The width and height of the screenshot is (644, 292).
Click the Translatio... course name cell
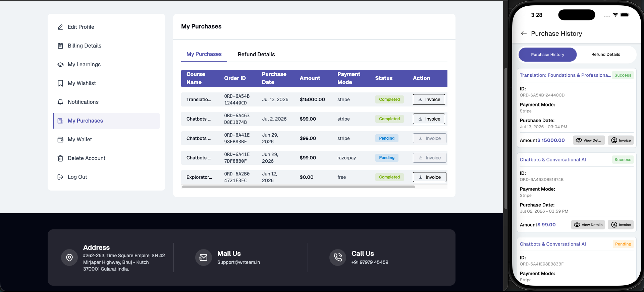tap(199, 99)
